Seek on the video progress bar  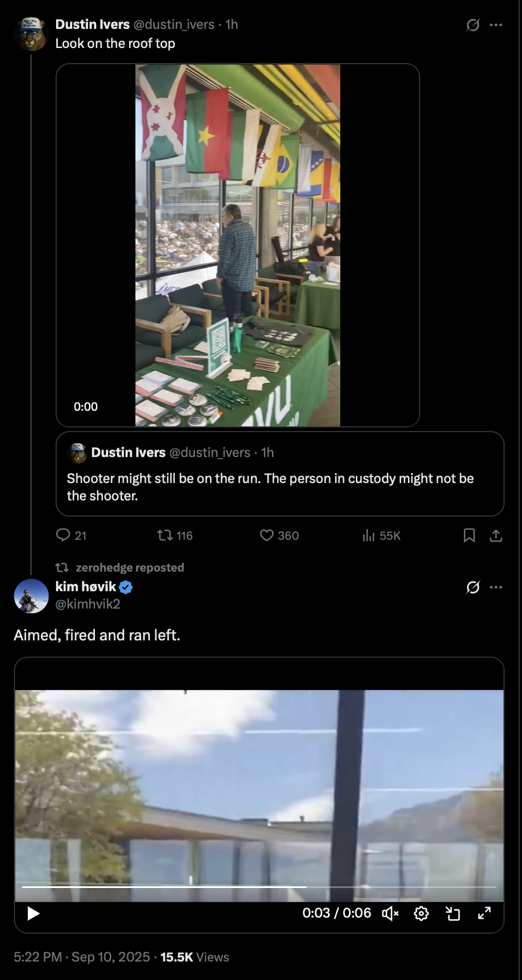(x=259, y=886)
